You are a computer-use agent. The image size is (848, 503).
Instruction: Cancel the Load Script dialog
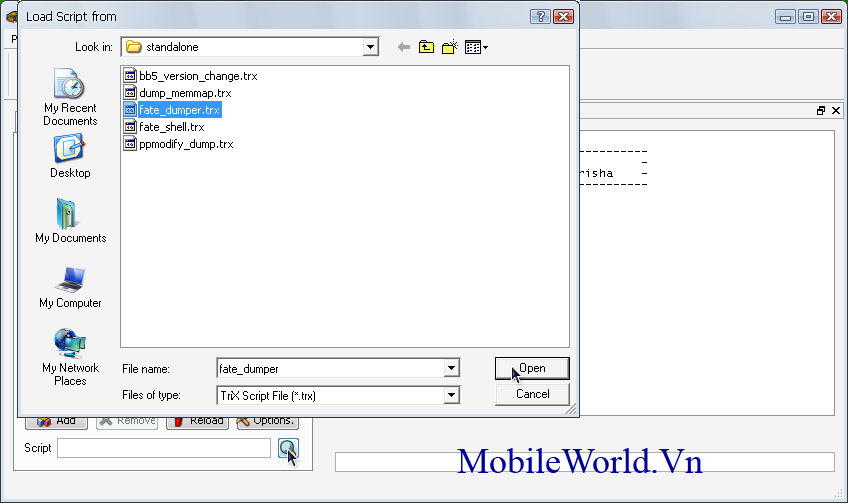click(532, 394)
